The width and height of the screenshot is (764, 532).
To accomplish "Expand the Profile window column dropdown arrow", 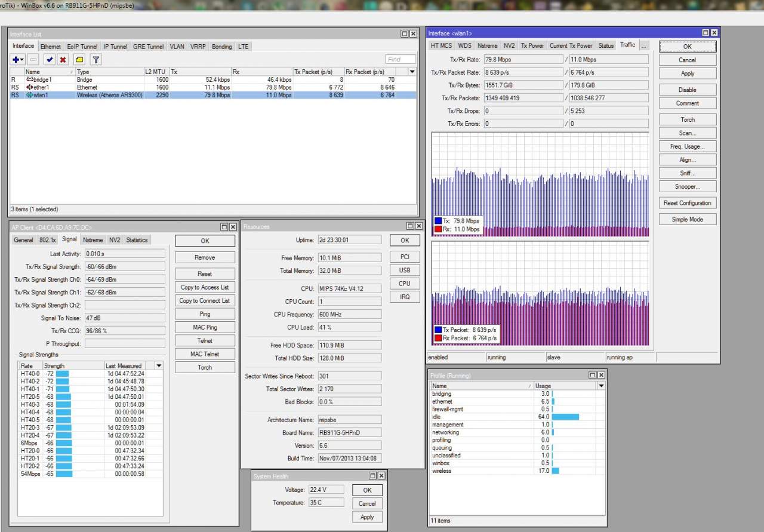I will pos(601,386).
